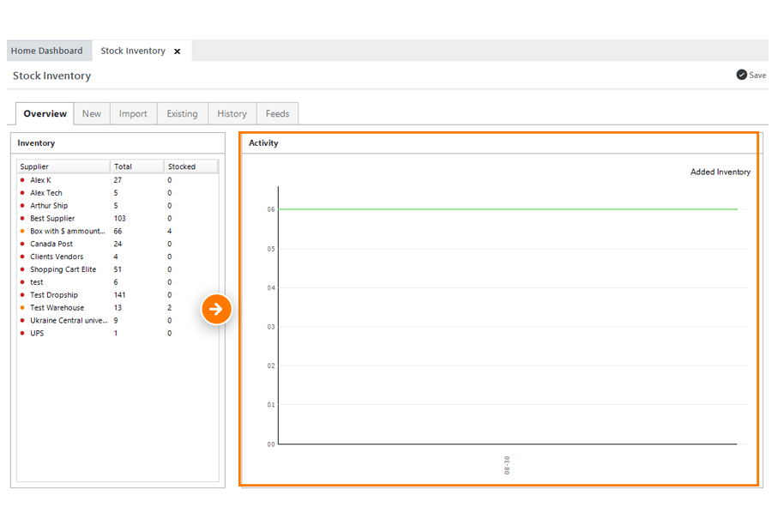Viewport: 772px width, 532px height.
Task: Select the Ukraine Central unive... row
Action: click(x=118, y=321)
